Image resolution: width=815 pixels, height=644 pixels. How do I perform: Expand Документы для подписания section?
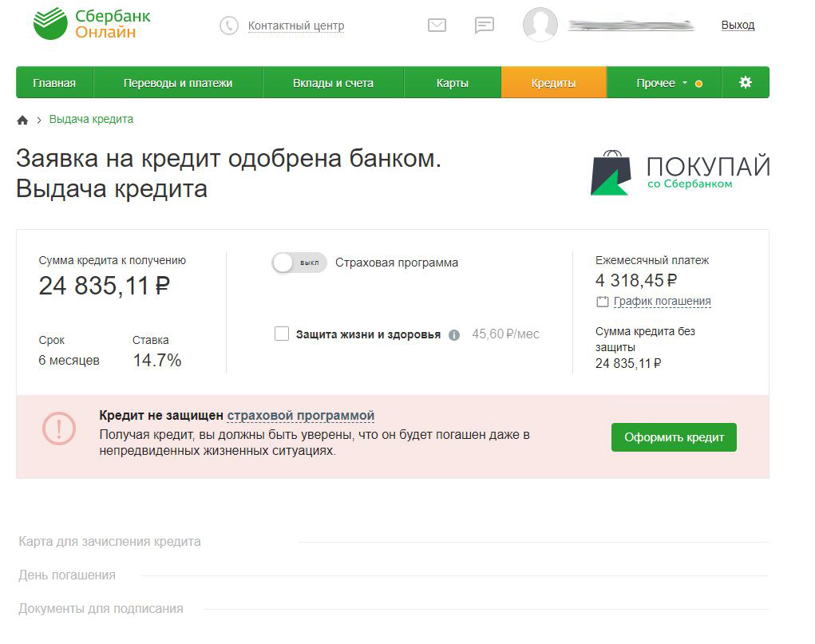point(393,609)
